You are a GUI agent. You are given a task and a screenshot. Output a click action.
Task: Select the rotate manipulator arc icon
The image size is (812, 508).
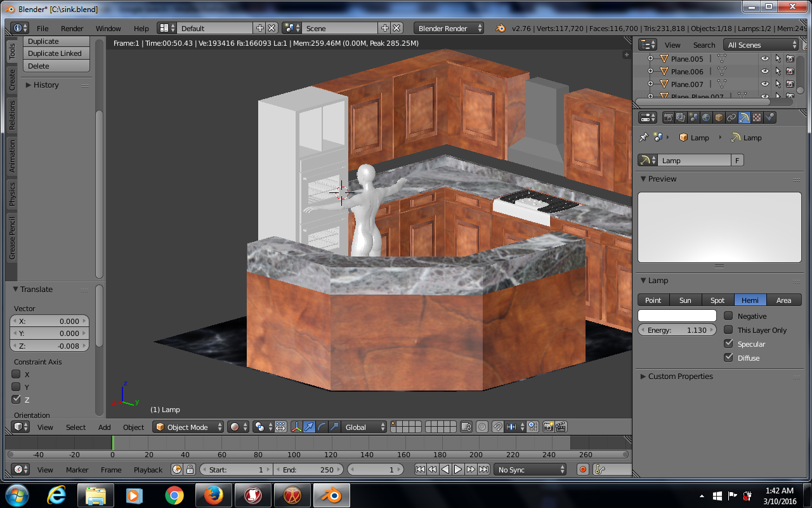click(322, 427)
